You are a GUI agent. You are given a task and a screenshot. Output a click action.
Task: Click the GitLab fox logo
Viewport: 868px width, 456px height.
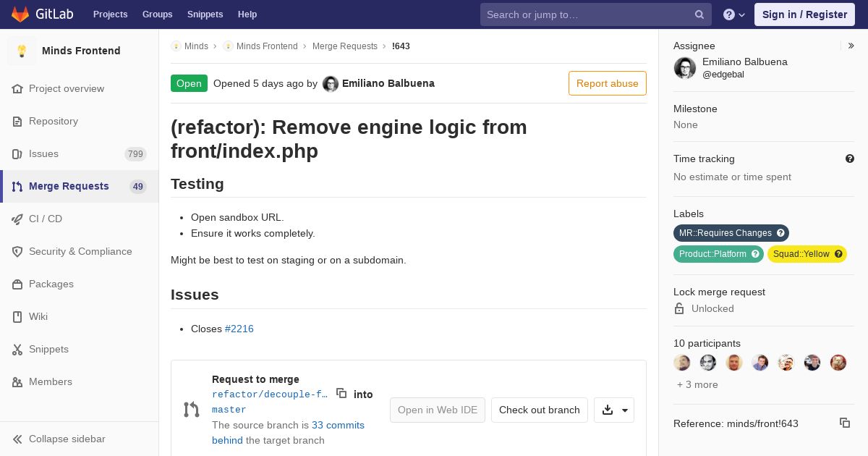click(x=20, y=14)
